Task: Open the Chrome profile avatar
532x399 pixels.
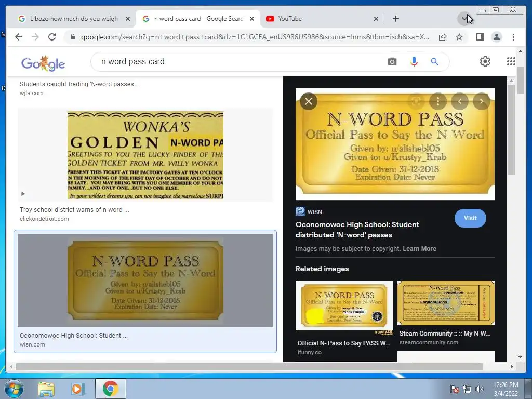Action: click(x=496, y=37)
